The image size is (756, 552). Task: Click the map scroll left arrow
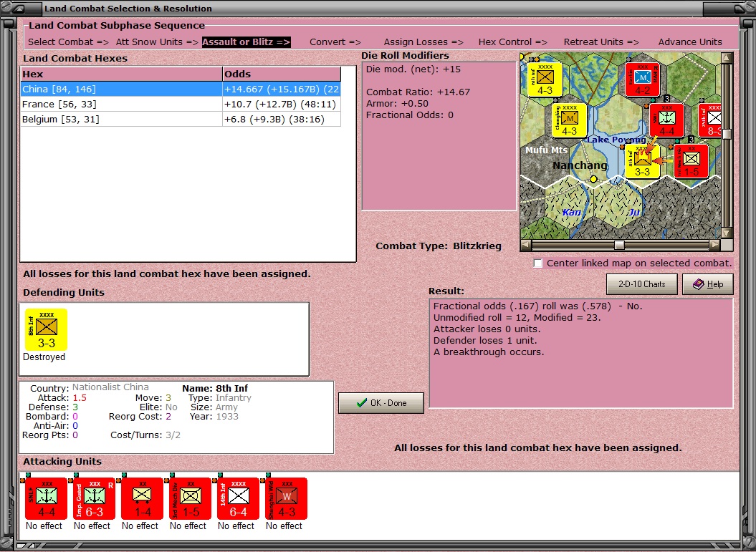(526, 245)
